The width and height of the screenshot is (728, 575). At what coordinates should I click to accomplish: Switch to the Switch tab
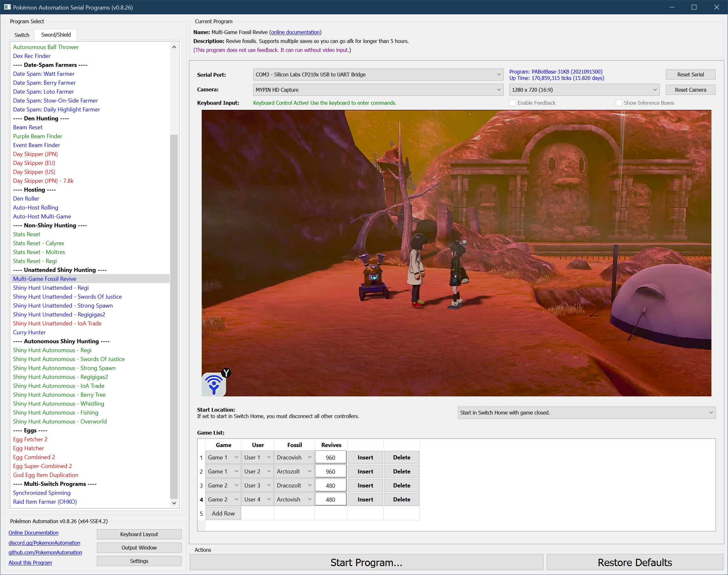(22, 35)
